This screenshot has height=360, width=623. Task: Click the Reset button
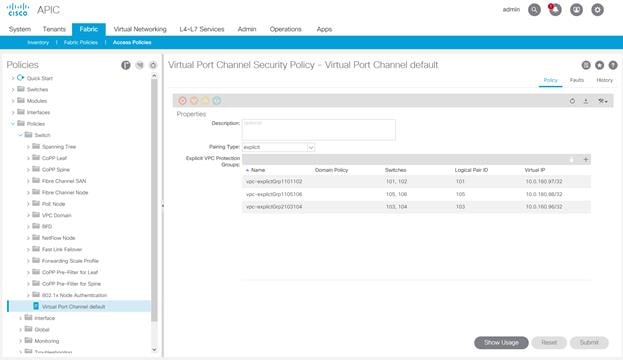(549, 343)
